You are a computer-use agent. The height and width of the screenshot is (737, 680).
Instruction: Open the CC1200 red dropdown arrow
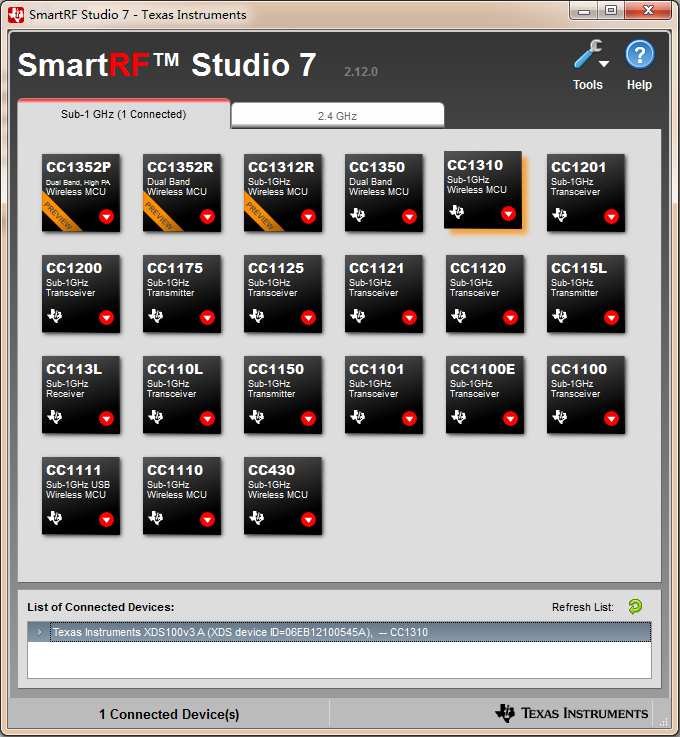pos(106,318)
